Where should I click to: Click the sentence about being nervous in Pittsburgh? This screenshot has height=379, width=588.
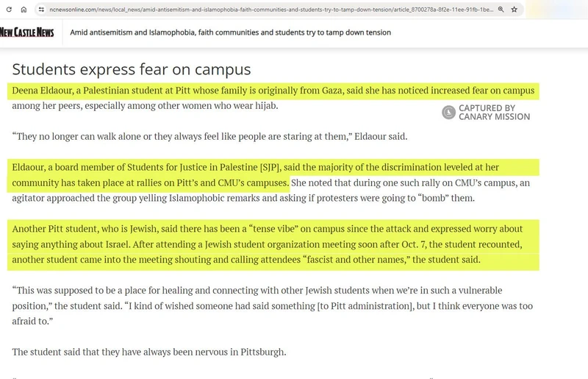[x=148, y=351]
